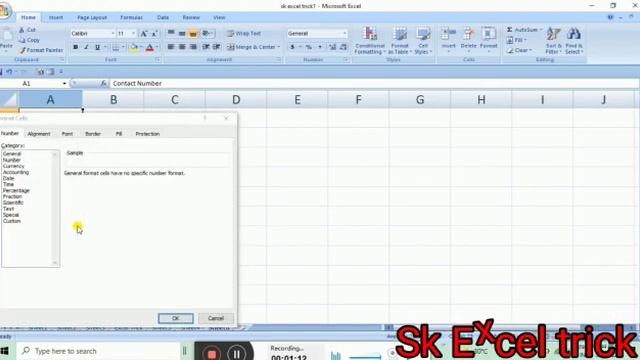Click the insert function fx icon
The height and width of the screenshot is (360, 640).
tap(103, 83)
